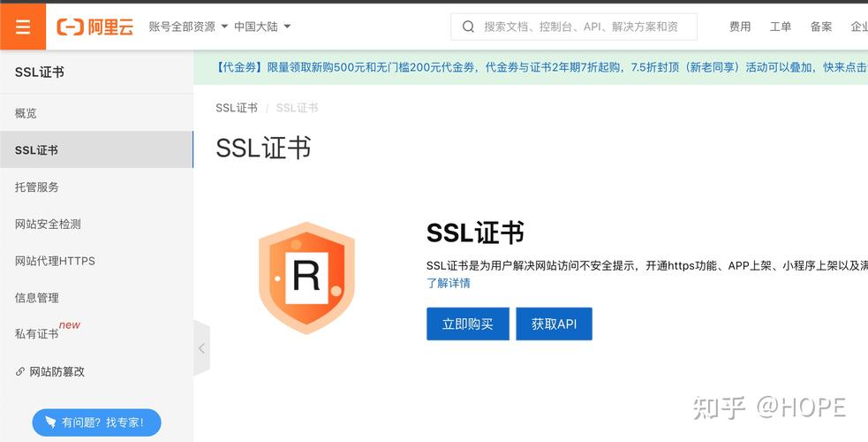The image size is (868, 442).
Task: Open 网站代理HTTPS in the sidebar
Action: (96, 260)
